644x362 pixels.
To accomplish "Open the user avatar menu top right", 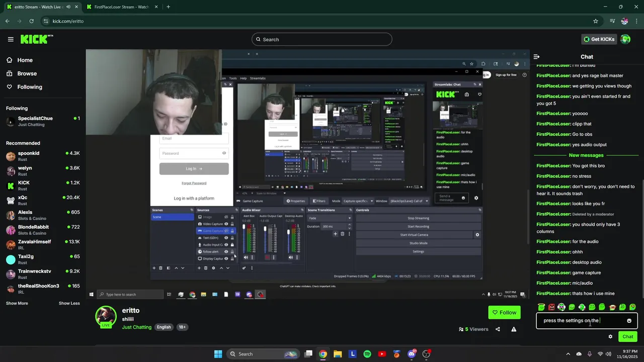I will pos(625,39).
